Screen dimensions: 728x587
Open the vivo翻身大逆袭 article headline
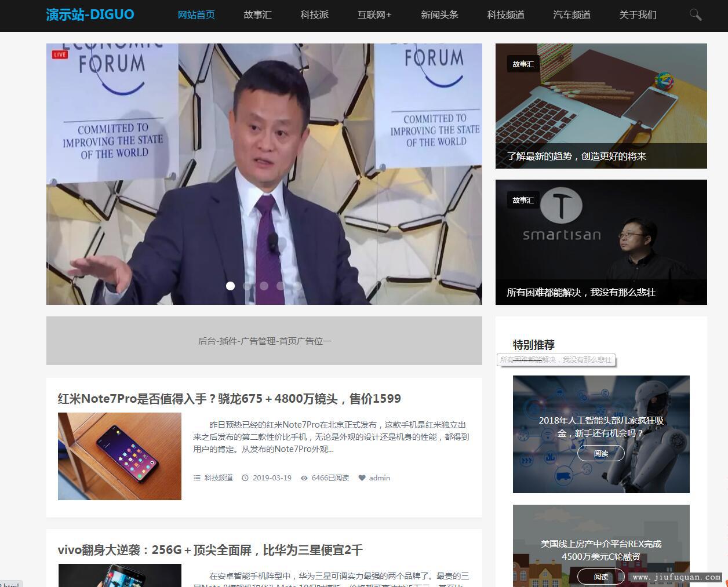[210, 549]
